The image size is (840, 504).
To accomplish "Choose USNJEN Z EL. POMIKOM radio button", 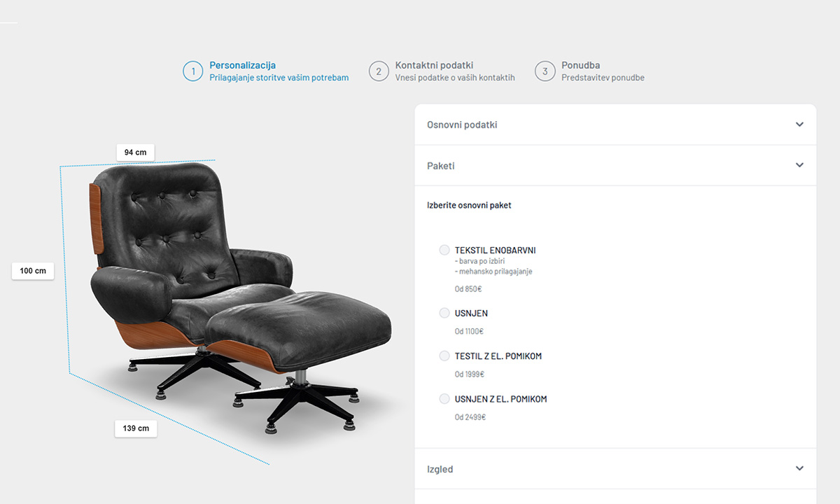I will [x=444, y=399].
